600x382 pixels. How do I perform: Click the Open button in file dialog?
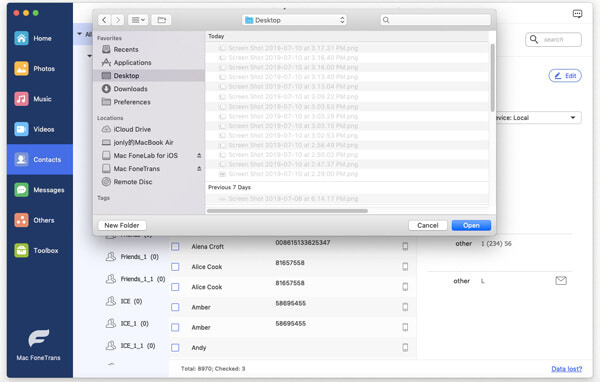tap(471, 225)
